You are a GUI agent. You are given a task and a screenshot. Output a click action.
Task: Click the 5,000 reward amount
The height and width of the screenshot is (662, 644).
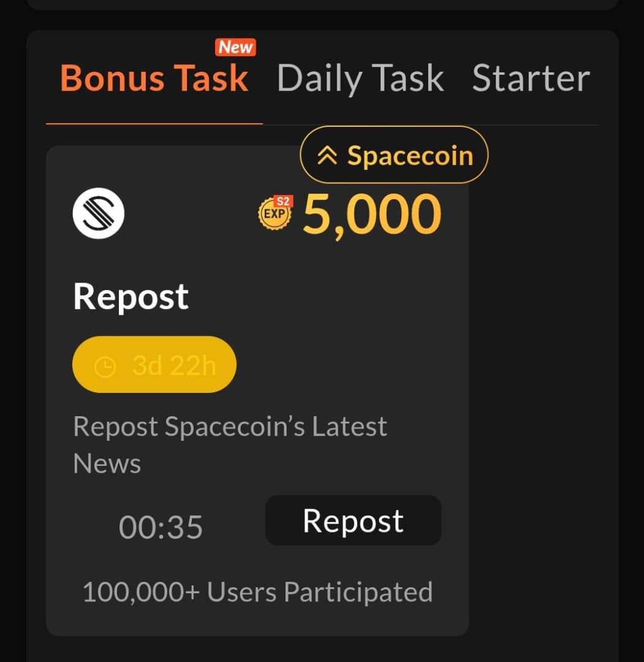tap(372, 215)
